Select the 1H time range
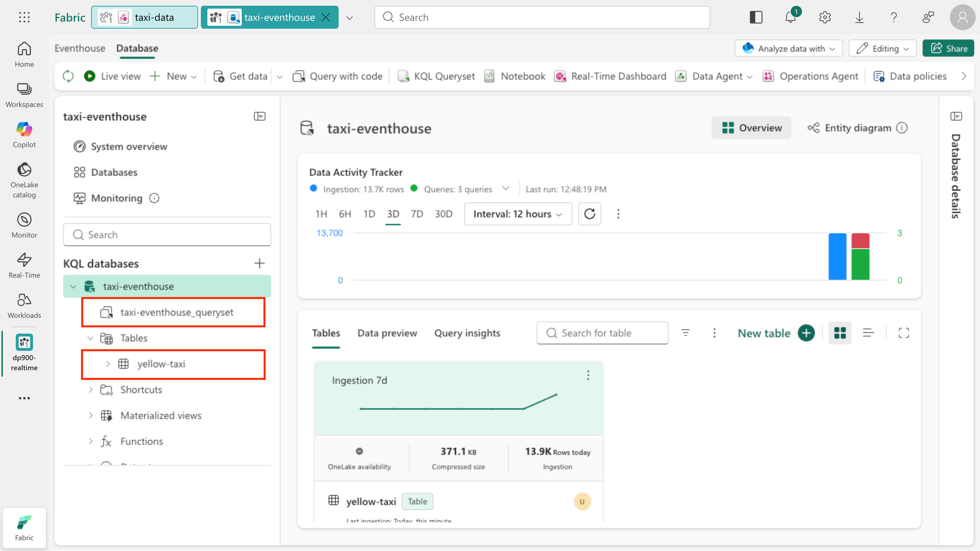This screenshot has height=551, width=980. (321, 214)
